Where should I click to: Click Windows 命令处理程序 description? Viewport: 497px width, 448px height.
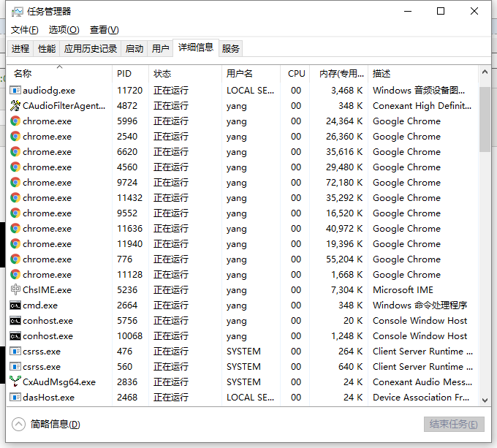pos(420,305)
